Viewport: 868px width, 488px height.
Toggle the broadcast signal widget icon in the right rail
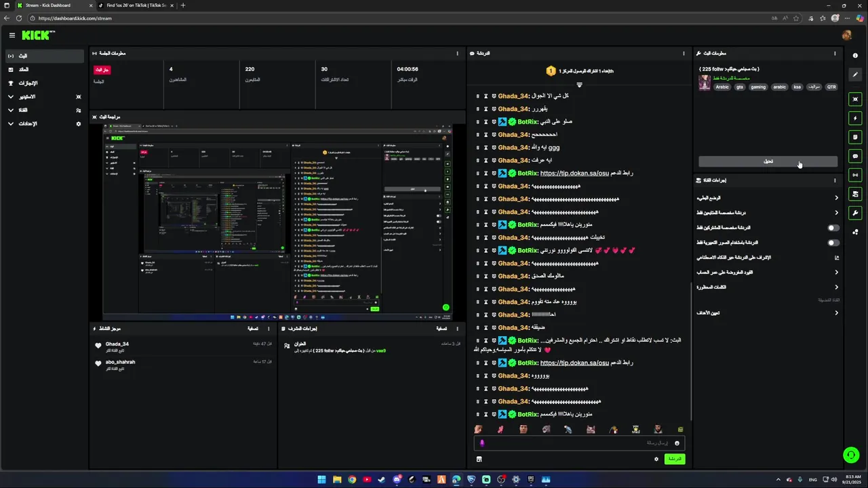coord(855,175)
